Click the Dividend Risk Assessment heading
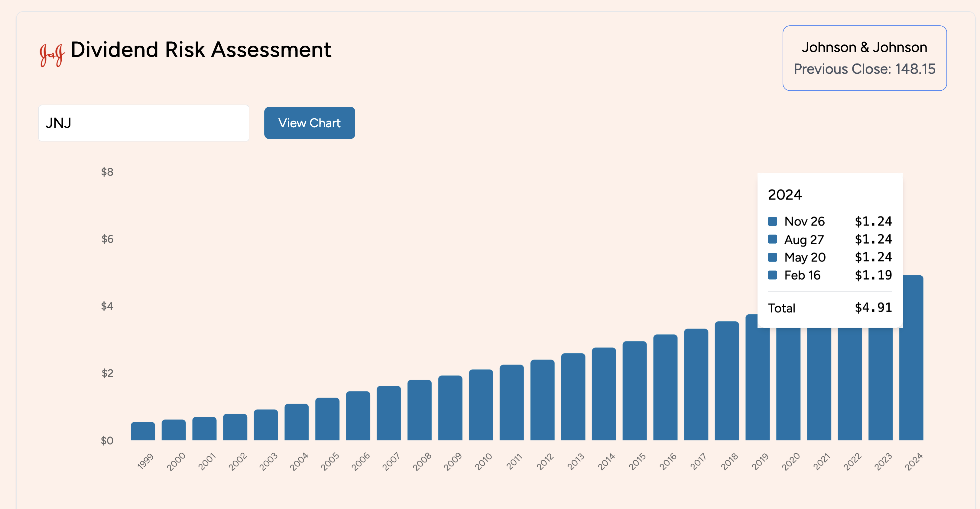Viewport: 980px width, 509px height. click(x=201, y=50)
